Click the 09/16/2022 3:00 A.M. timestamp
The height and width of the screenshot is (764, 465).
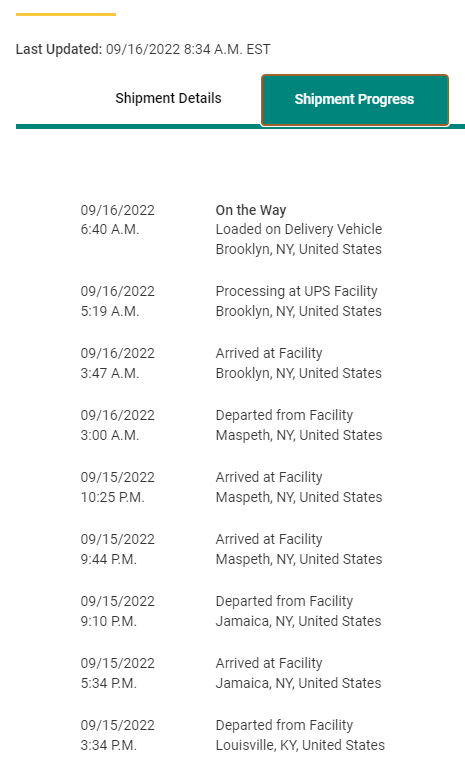click(117, 425)
